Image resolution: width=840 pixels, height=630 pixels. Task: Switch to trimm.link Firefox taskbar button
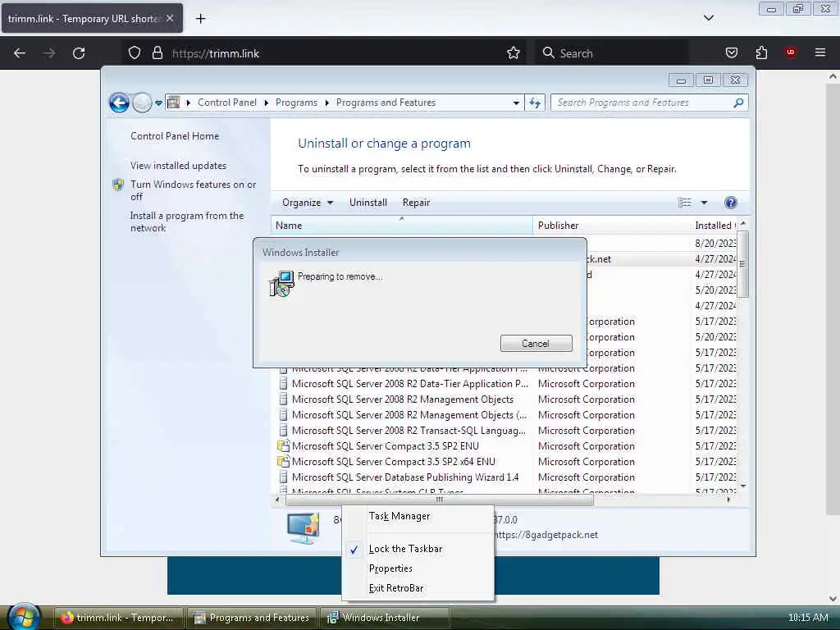tap(119, 618)
